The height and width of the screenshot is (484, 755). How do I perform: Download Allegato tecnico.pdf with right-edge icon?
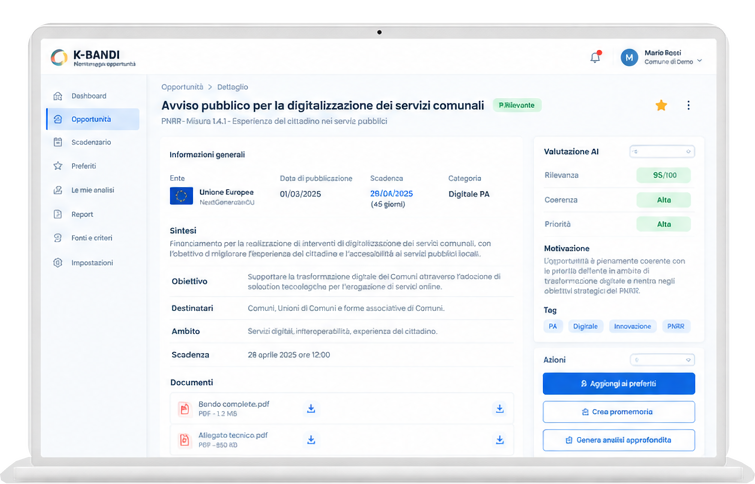[500, 440]
